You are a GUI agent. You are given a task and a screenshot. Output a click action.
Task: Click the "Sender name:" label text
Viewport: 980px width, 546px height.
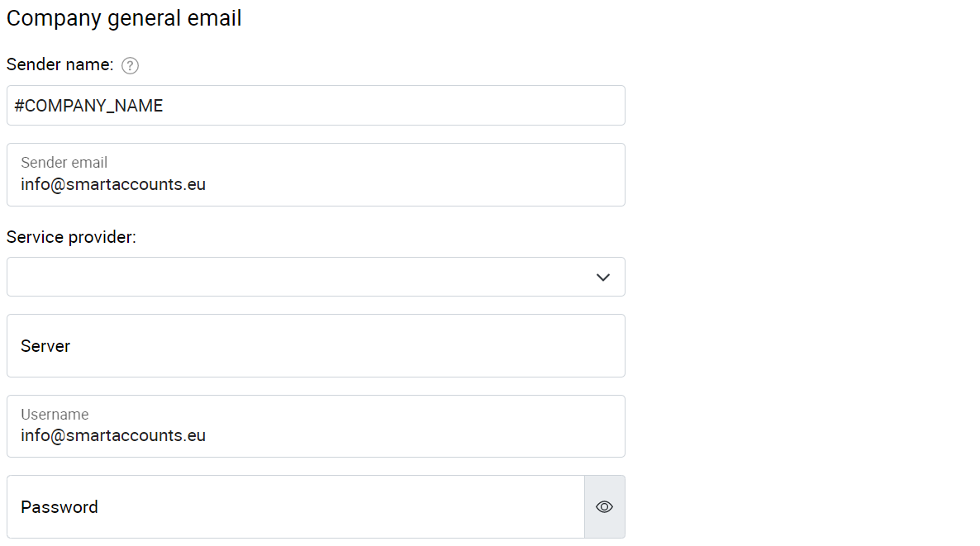[x=59, y=64]
